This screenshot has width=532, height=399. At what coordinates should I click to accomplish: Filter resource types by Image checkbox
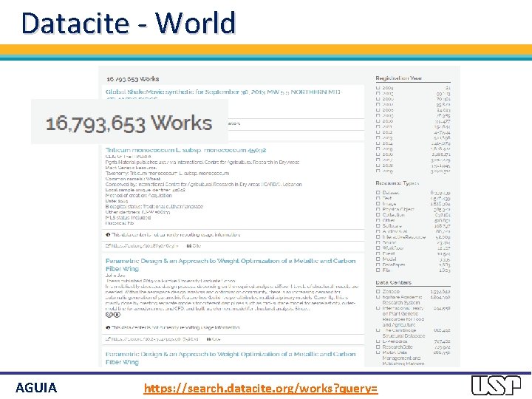(x=378, y=204)
